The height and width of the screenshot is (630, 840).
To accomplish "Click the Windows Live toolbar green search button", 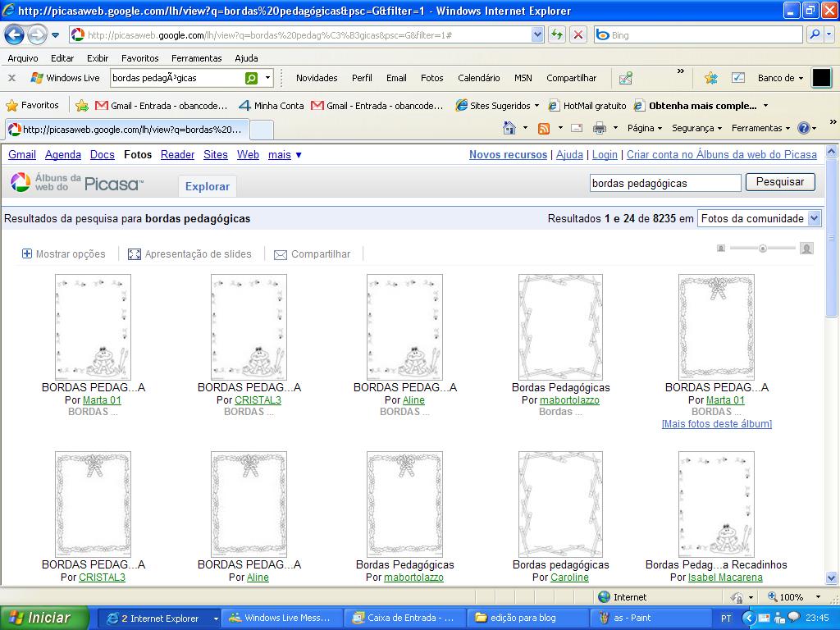I will [x=251, y=78].
